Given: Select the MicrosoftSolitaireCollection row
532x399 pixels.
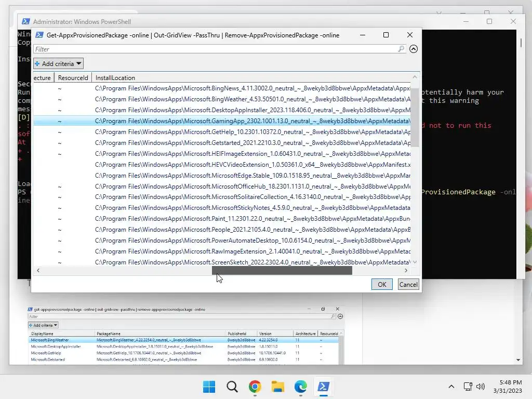Looking at the screenshot, I should (222, 197).
